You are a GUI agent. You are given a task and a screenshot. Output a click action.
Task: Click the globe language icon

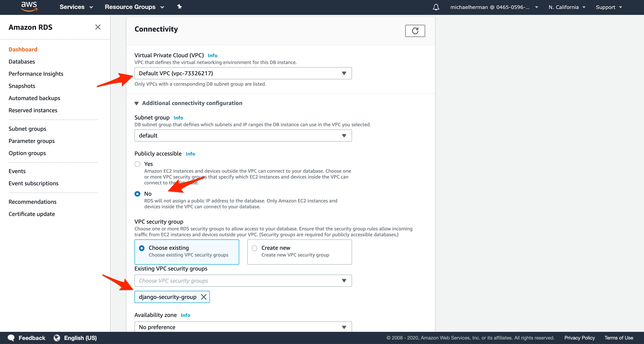(57, 338)
